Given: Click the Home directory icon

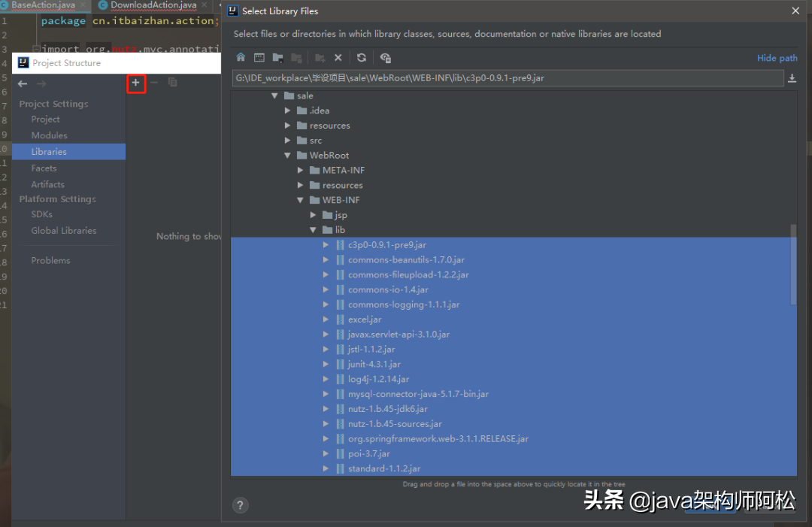Looking at the screenshot, I should [241, 58].
